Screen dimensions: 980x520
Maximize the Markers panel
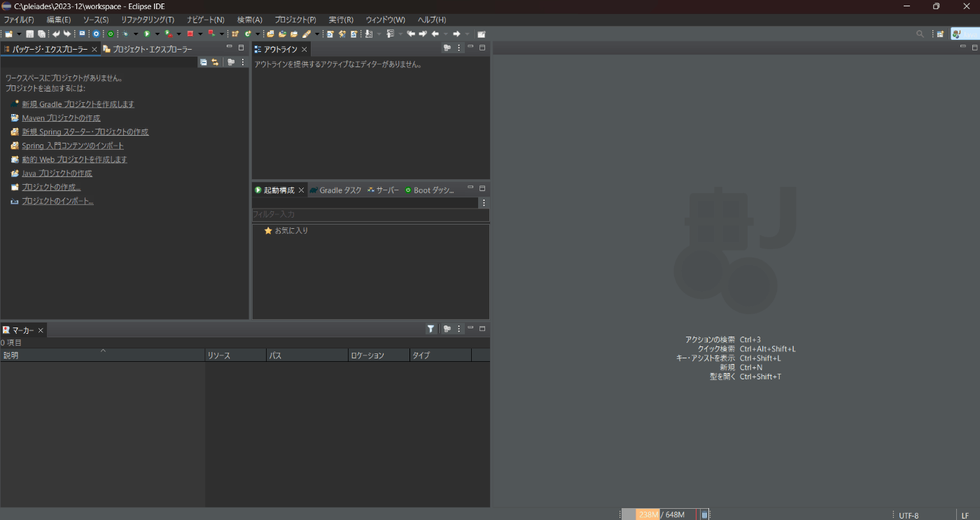tap(482, 328)
